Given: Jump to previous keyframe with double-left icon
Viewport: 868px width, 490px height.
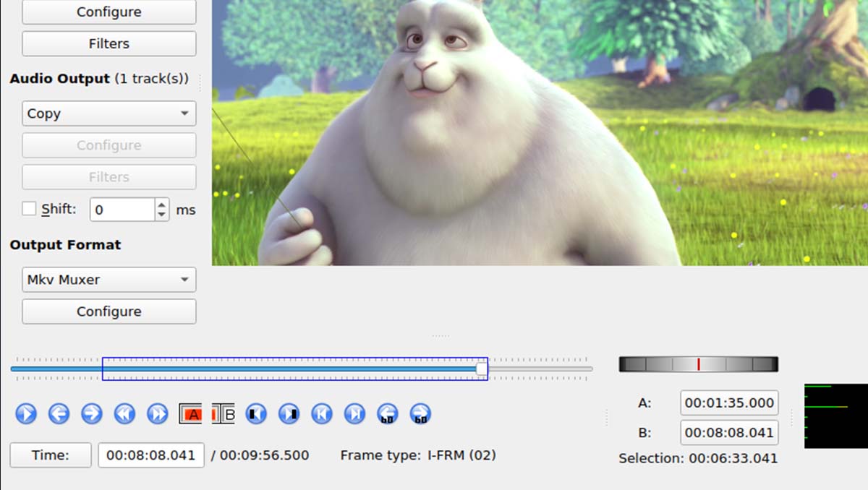Looking at the screenshot, I should pos(124,413).
